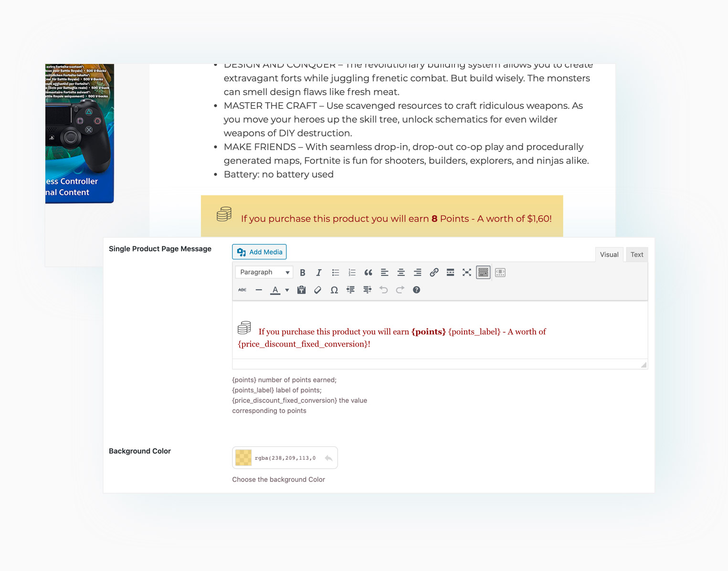
Task: Switch to the Text editor tab
Action: 637,254
